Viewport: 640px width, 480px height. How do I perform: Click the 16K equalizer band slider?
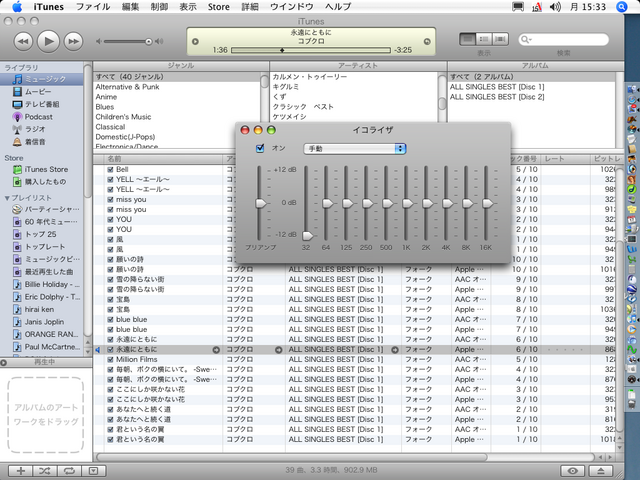[486, 203]
